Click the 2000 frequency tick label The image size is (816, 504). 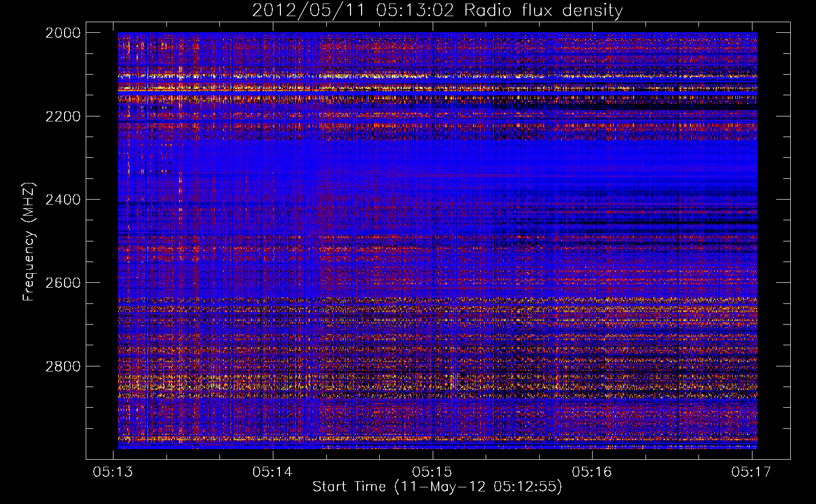pyautogui.click(x=63, y=33)
